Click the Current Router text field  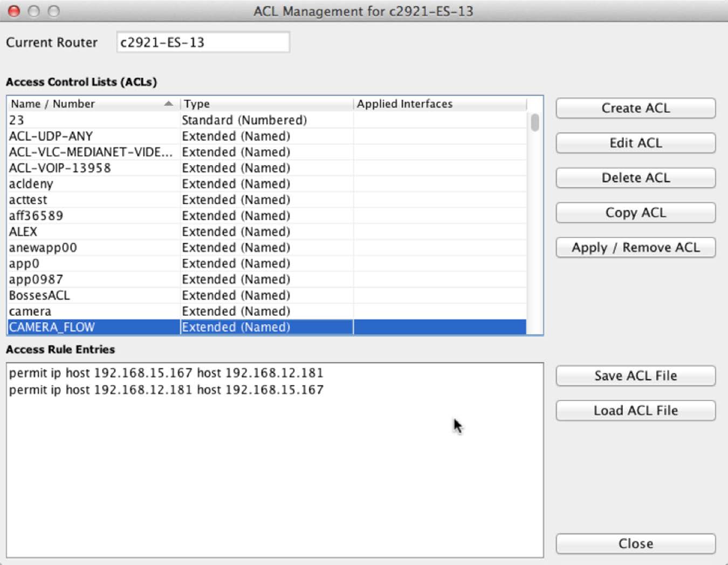point(203,42)
